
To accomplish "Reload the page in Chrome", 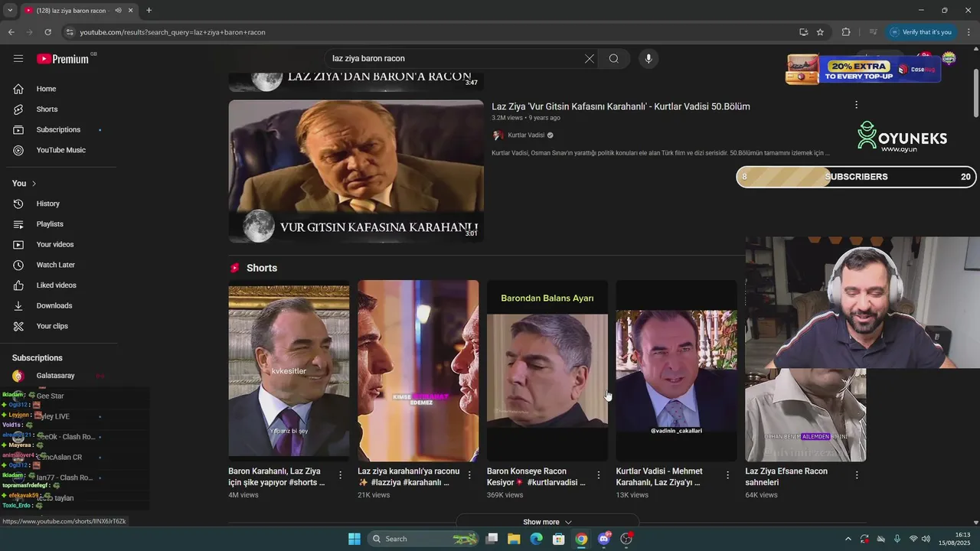I will [47, 32].
